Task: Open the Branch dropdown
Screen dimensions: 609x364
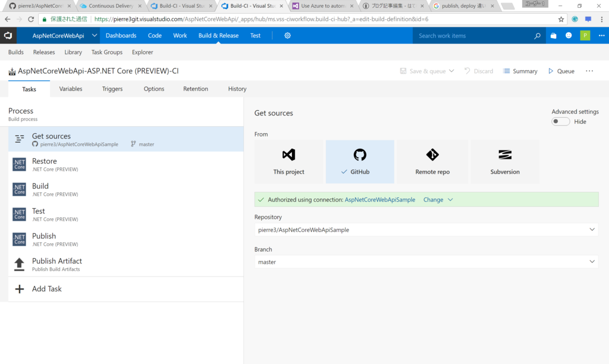Action: coord(426,262)
